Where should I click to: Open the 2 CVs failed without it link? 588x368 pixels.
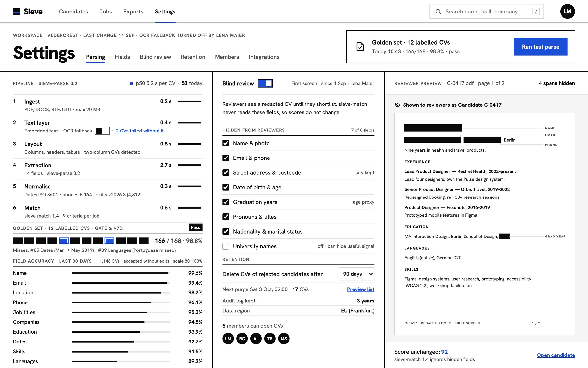[140, 131]
